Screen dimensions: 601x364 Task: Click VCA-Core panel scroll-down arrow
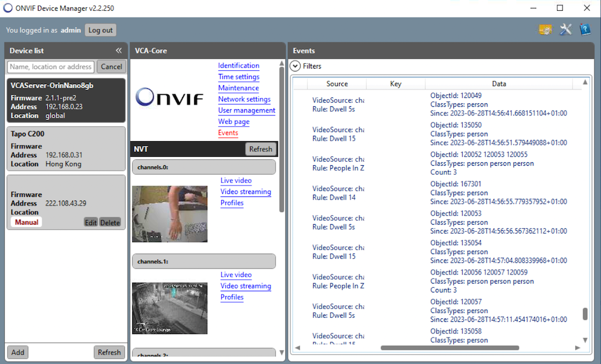(282, 353)
